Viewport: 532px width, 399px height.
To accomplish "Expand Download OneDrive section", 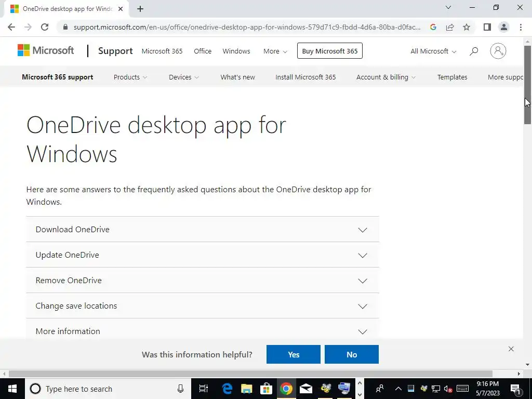I will click(203, 229).
